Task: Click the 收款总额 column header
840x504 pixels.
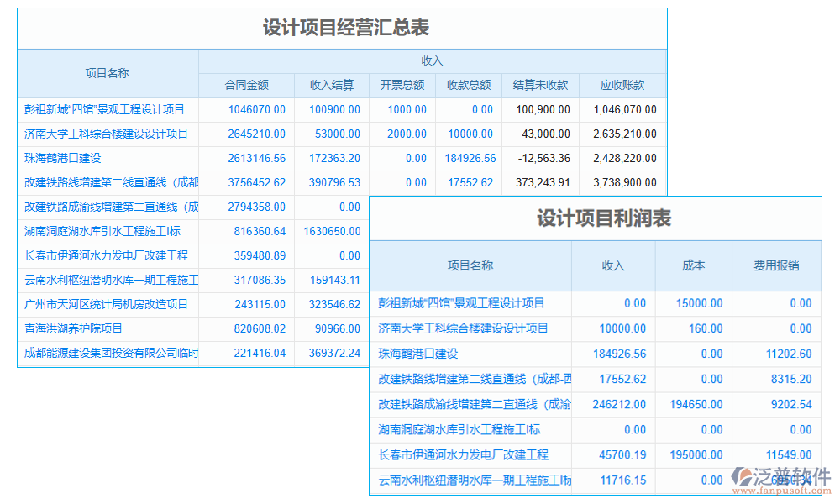Action: pyautogui.click(x=468, y=85)
